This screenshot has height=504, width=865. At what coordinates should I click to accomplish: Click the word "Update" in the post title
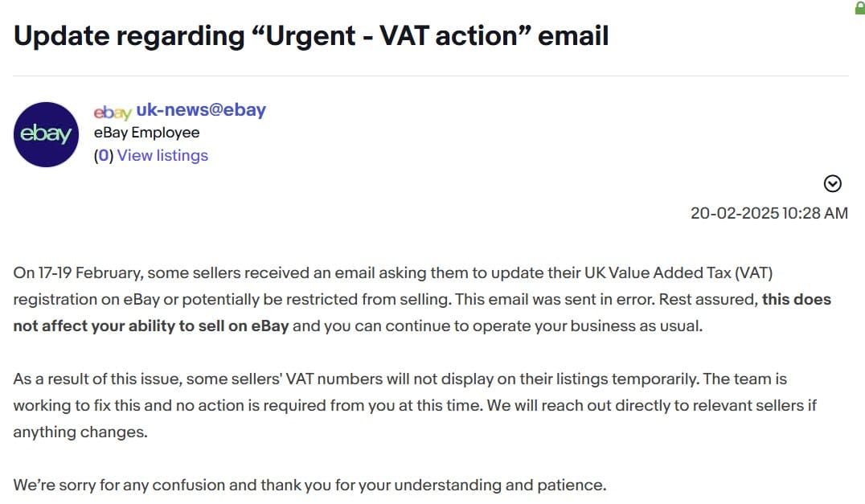[62, 36]
